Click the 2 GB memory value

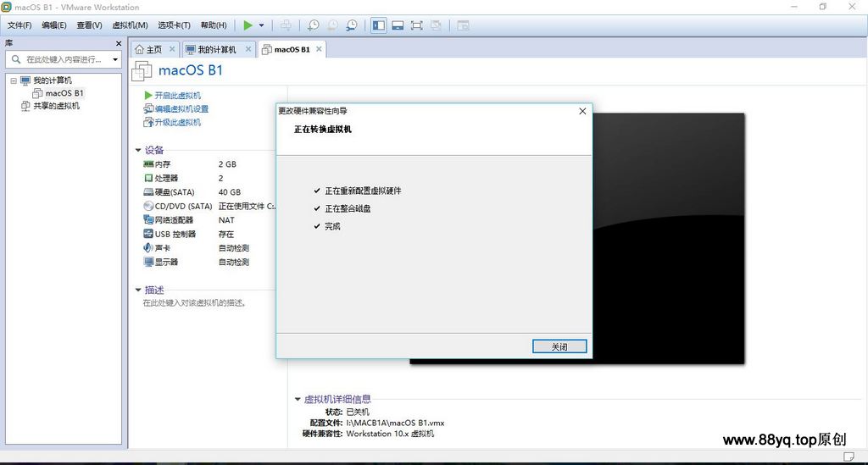click(227, 164)
